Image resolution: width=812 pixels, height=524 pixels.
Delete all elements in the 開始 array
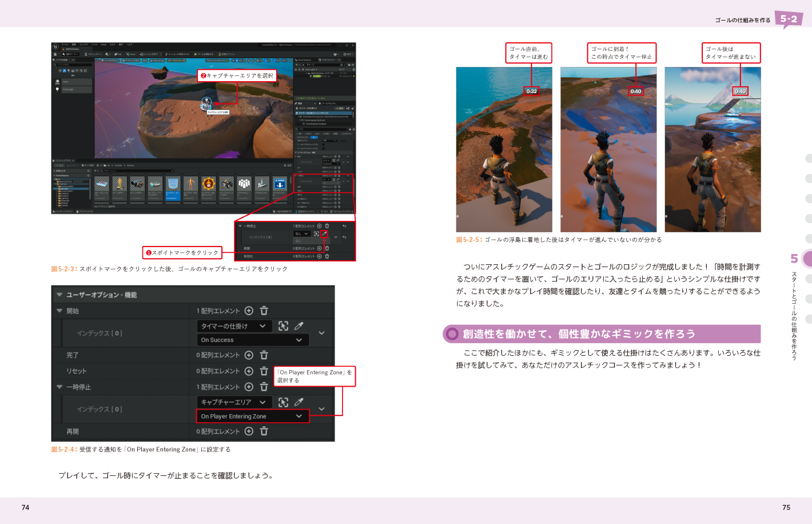(x=264, y=311)
